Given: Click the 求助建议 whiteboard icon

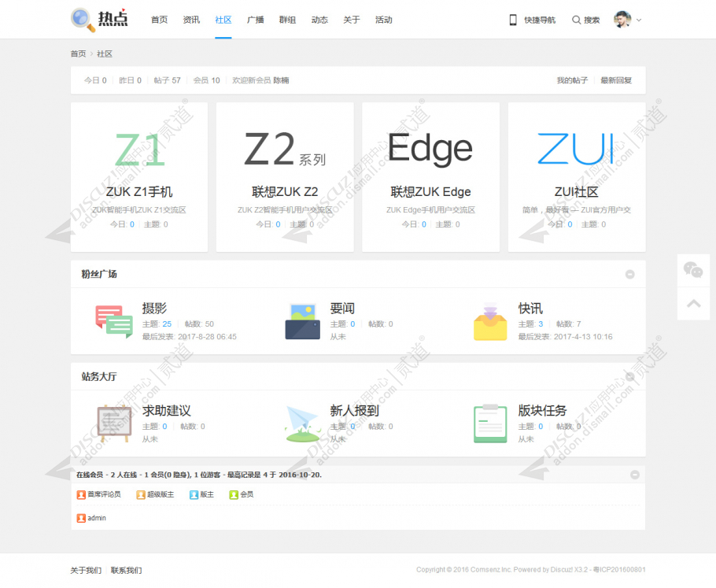Looking at the screenshot, I should (114, 423).
